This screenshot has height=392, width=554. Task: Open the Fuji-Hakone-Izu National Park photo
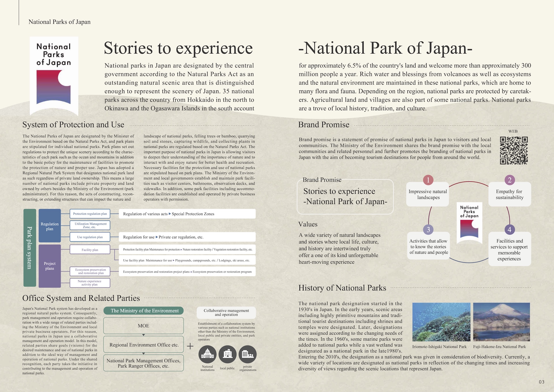tap(501, 322)
